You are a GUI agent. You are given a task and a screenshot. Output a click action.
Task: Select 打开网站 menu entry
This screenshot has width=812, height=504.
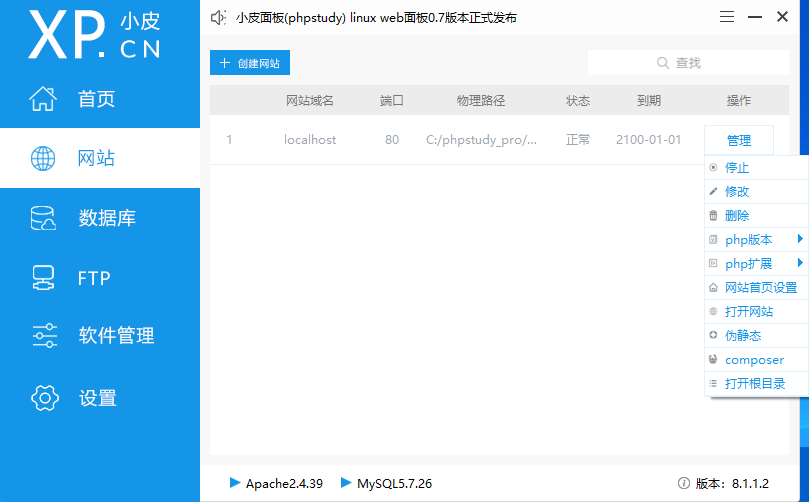(x=757, y=311)
